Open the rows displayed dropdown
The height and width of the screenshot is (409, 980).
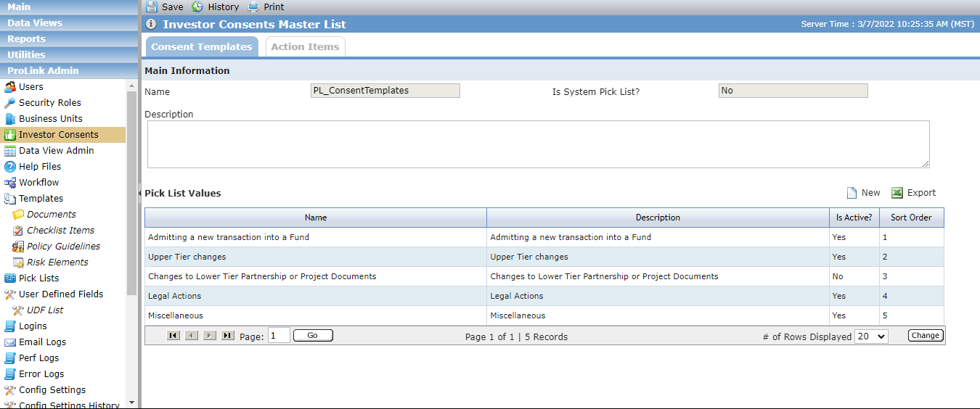(871, 336)
